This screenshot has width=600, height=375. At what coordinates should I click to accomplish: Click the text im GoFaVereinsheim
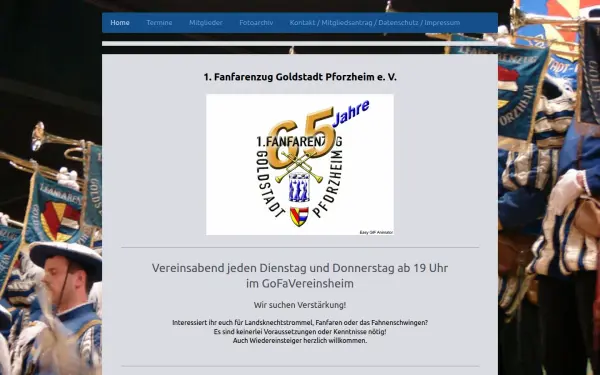(x=300, y=284)
